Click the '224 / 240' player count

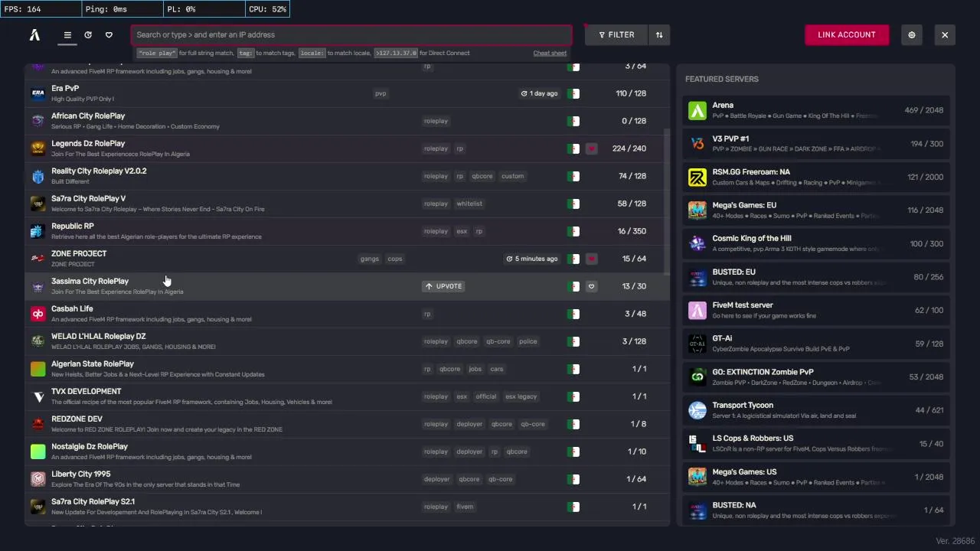pos(629,148)
